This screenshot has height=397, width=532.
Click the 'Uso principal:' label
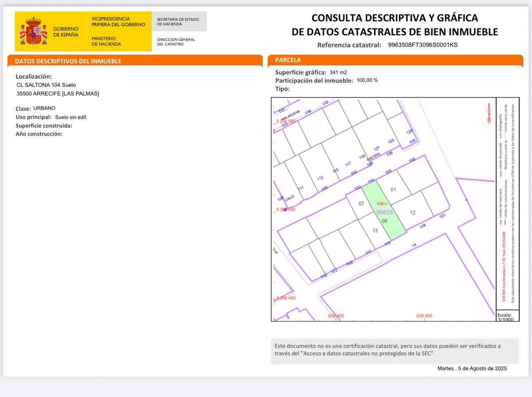click(33, 117)
